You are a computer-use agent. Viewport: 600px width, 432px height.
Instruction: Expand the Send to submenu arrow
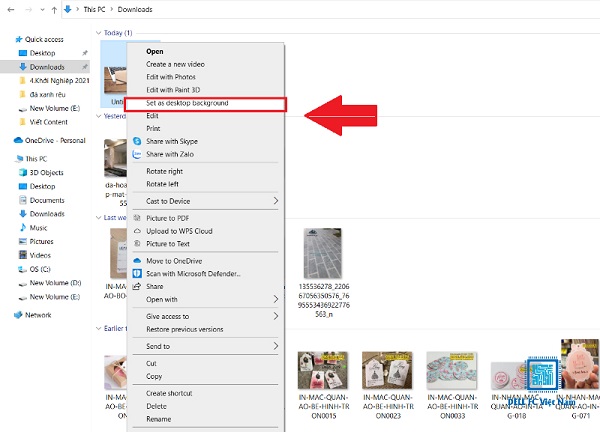pos(276,346)
